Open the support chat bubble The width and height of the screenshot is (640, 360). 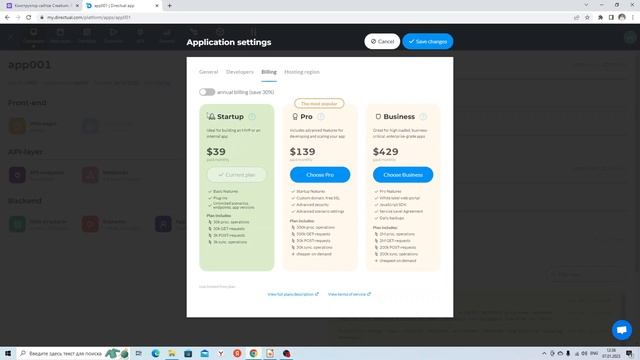tap(622, 330)
